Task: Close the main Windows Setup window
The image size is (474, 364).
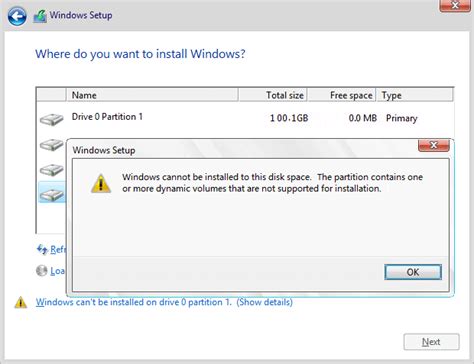Action: coord(455,6)
